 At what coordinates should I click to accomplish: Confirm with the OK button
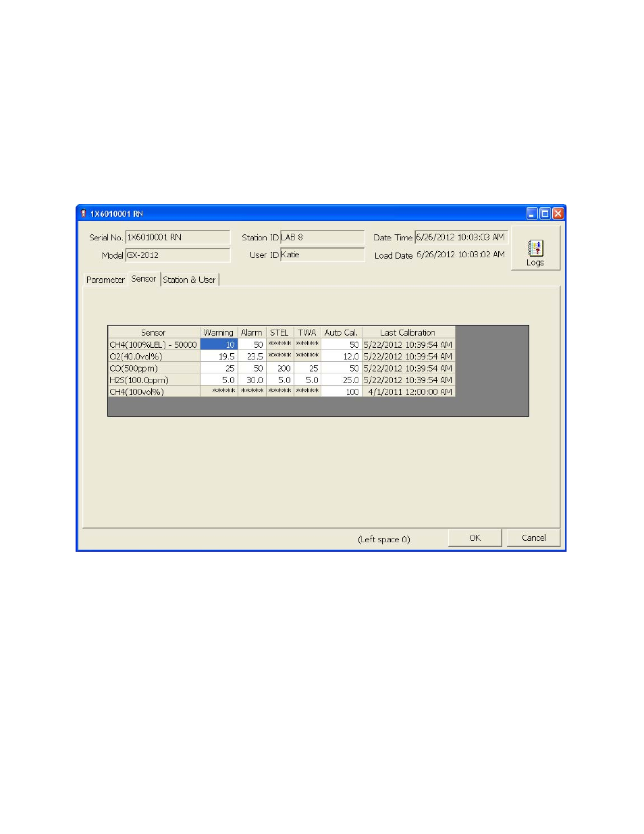click(x=475, y=538)
